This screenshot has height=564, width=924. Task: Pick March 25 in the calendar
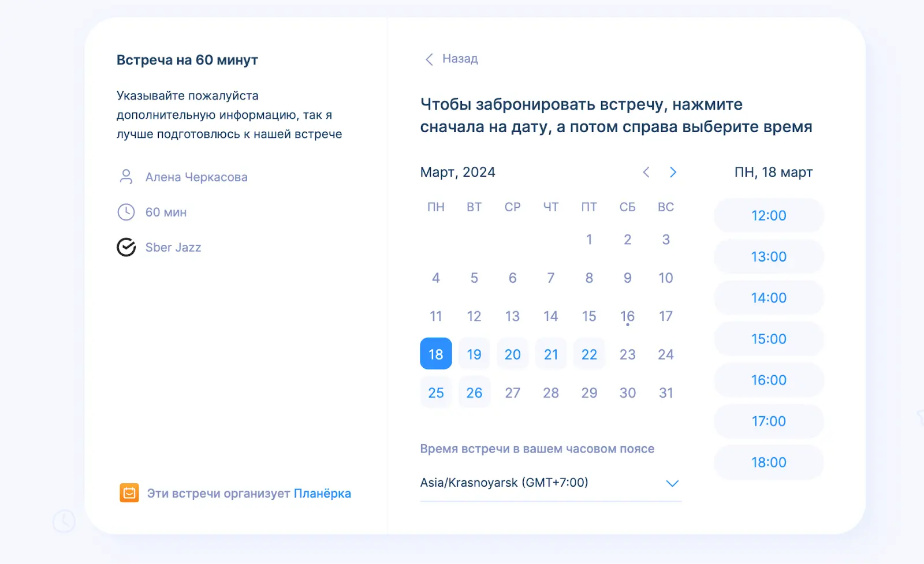(x=436, y=393)
